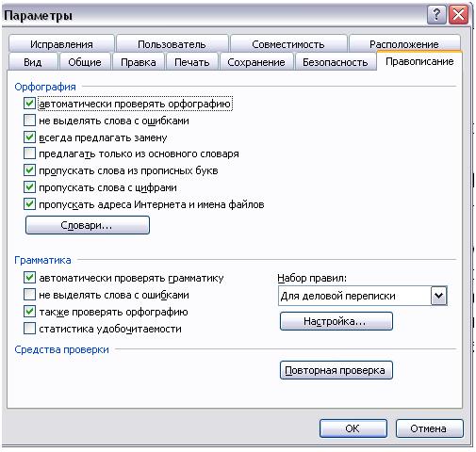Uncheck автоматически проверять грамматику
The width and height of the screenshot is (476, 452).
coord(29,278)
